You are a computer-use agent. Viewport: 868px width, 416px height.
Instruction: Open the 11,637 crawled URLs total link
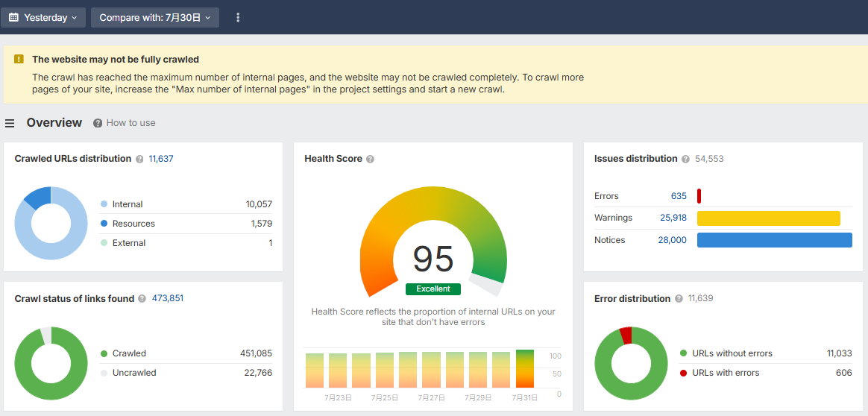pos(161,159)
